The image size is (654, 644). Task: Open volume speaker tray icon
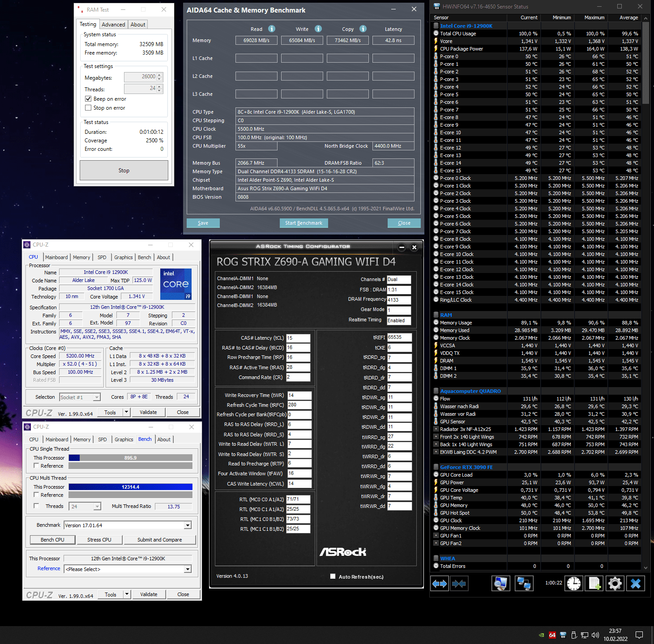(x=595, y=635)
